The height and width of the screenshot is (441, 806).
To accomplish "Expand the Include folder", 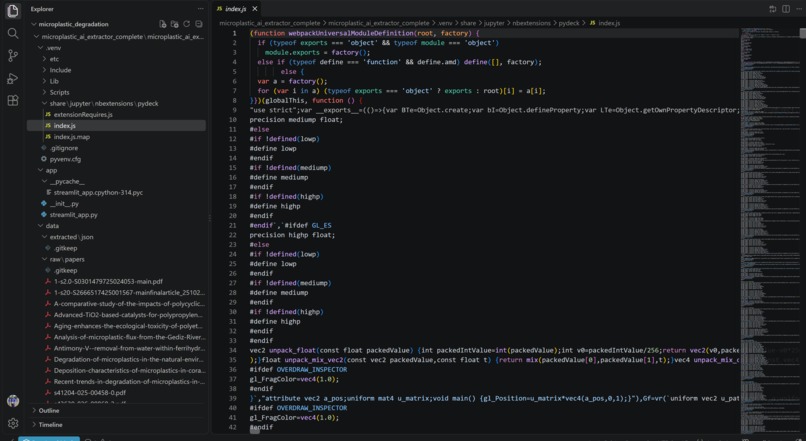I will pos(44,70).
